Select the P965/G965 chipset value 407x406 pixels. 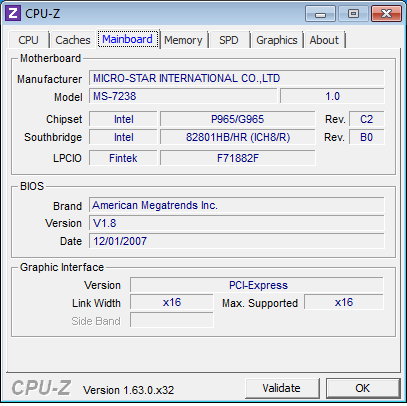click(237, 119)
